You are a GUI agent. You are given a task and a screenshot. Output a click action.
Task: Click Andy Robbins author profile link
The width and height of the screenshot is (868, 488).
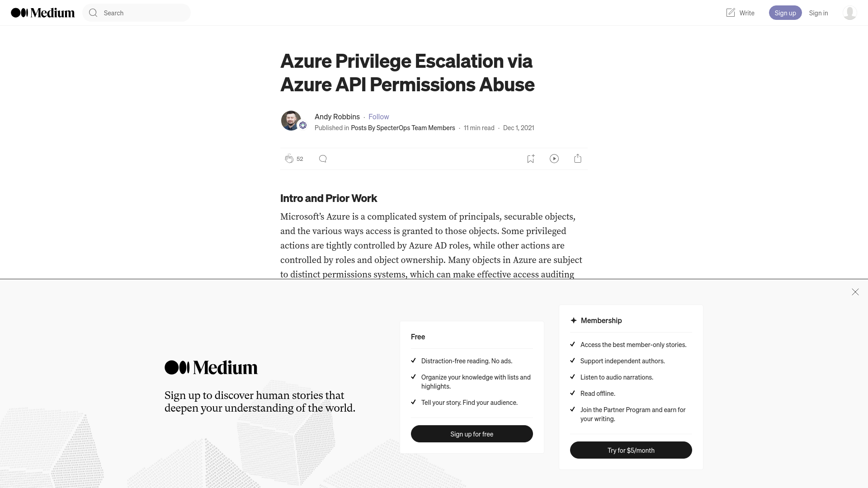337,116
